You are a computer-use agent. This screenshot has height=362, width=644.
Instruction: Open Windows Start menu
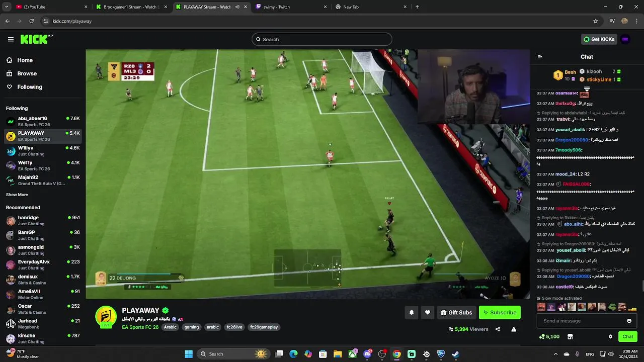coord(189,354)
